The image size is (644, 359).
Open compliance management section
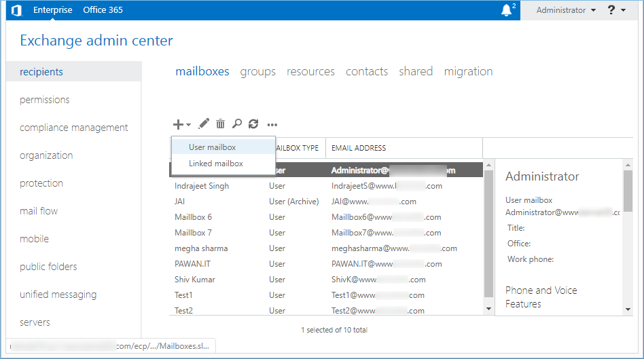73,128
